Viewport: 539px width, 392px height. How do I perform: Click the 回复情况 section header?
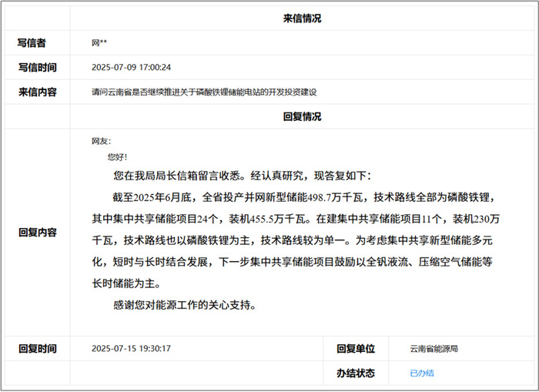pos(302,116)
